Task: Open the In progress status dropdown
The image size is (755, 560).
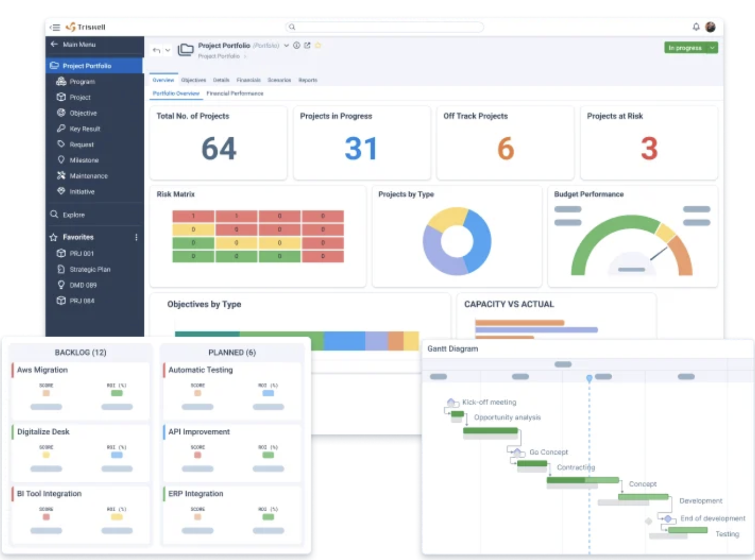Action: click(712, 48)
